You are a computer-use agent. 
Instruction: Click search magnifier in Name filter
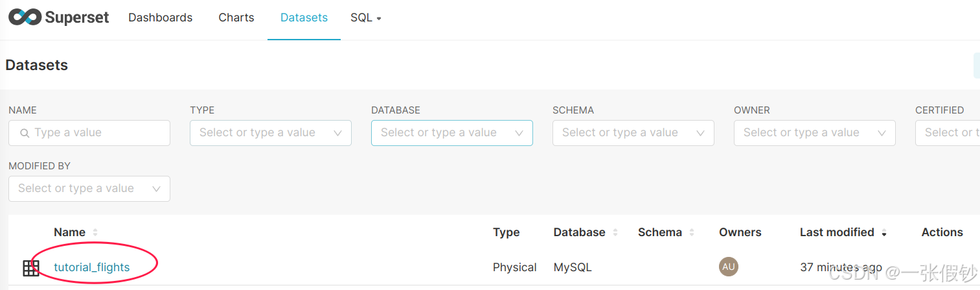coord(25,133)
